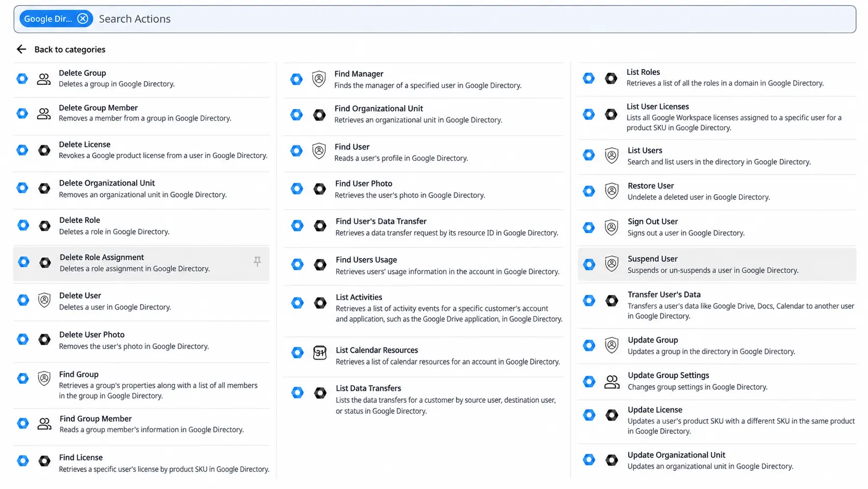Viewport: 868px width, 489px height.
Task: Click the group icon next to Update Group Settings
Action: click(612, 382)
